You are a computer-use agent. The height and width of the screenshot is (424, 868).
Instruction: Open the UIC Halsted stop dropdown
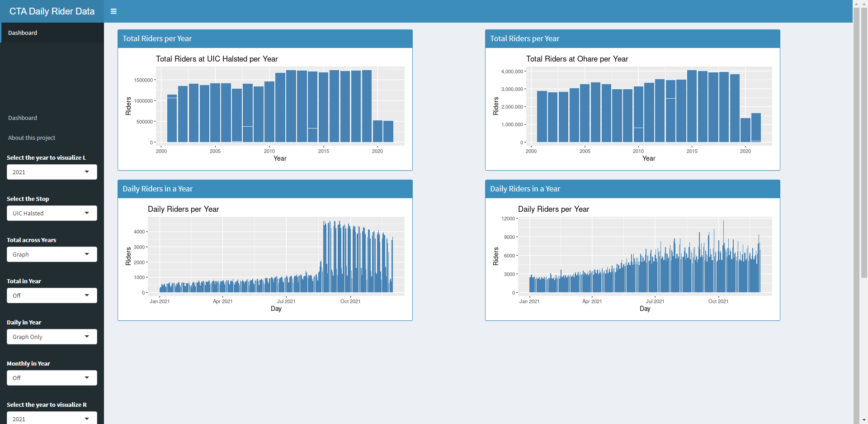[x=52, y=213]
